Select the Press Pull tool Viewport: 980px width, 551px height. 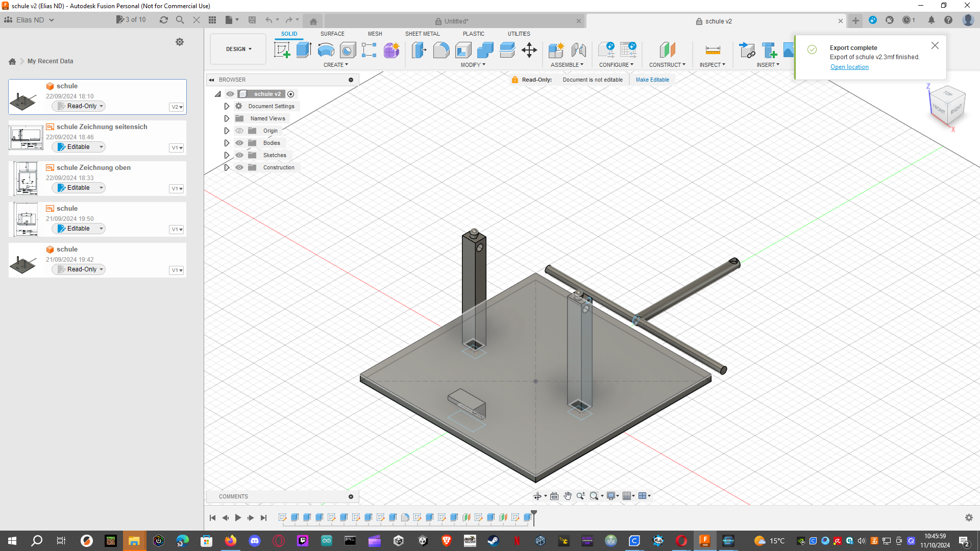(419, 50)
